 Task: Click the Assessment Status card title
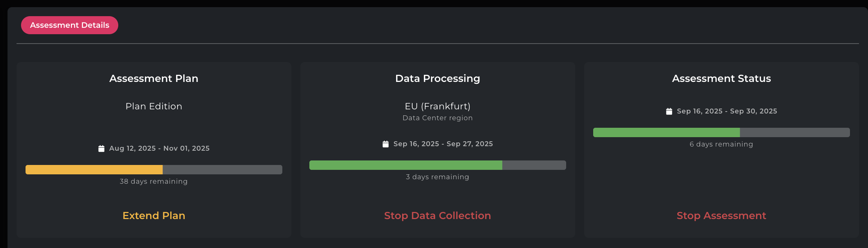click(x=721, y=79)
